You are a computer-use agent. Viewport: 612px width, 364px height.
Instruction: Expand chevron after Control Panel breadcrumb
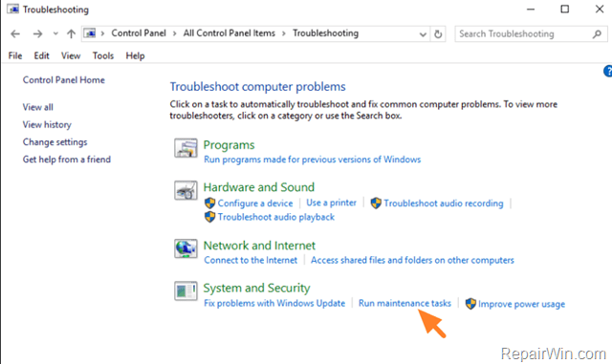pyautogui.click(x=174, y=33)
